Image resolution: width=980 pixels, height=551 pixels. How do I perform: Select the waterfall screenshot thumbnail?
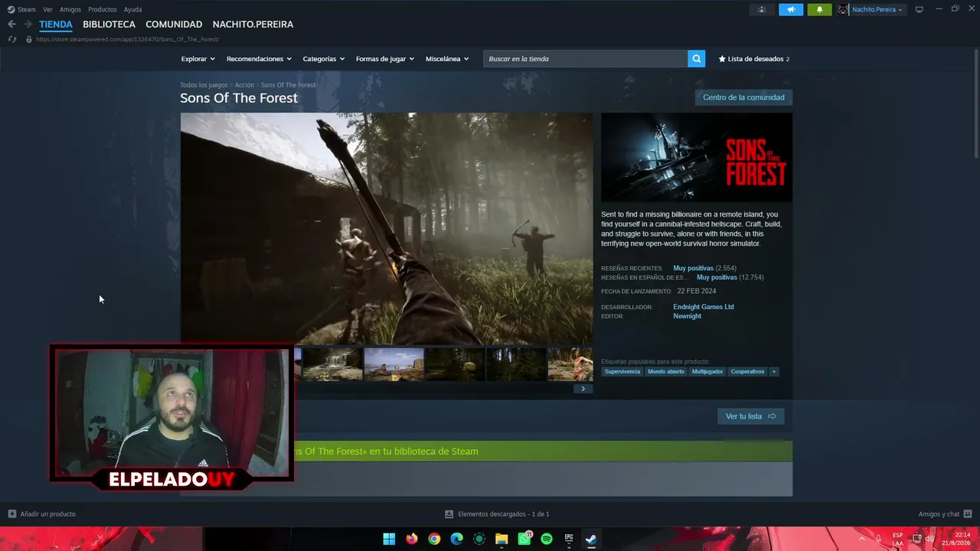332,364
